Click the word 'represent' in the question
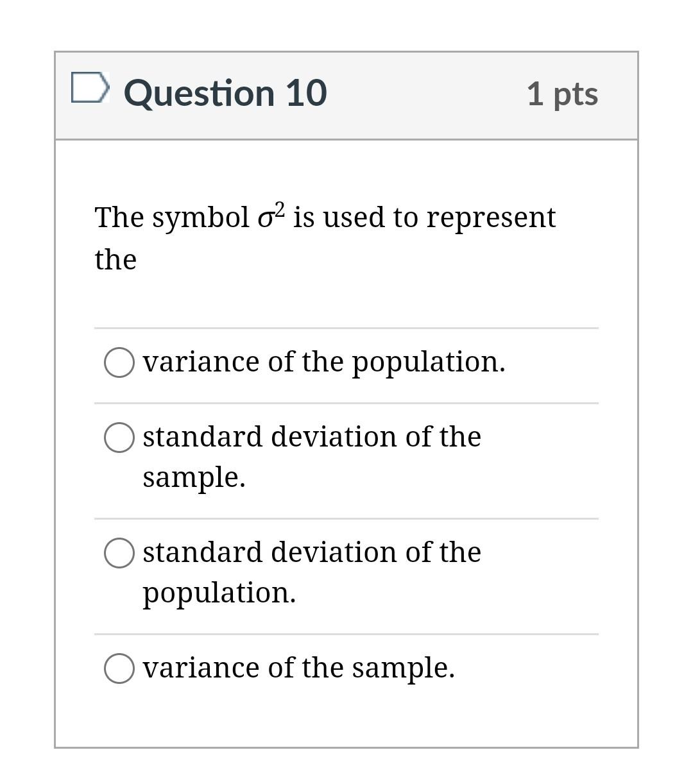The height and width of the screenshot is (784, 693). (x=492, y=218)
